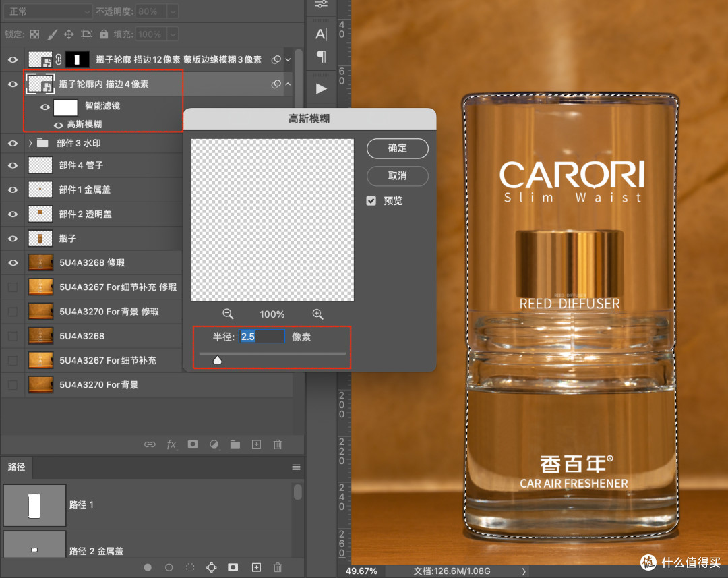The width and height of the screenshot is (728, 578).
Task: Show the hidden 5U4A3268 layer
Action: pyautogui.click(x=13, y=336)
